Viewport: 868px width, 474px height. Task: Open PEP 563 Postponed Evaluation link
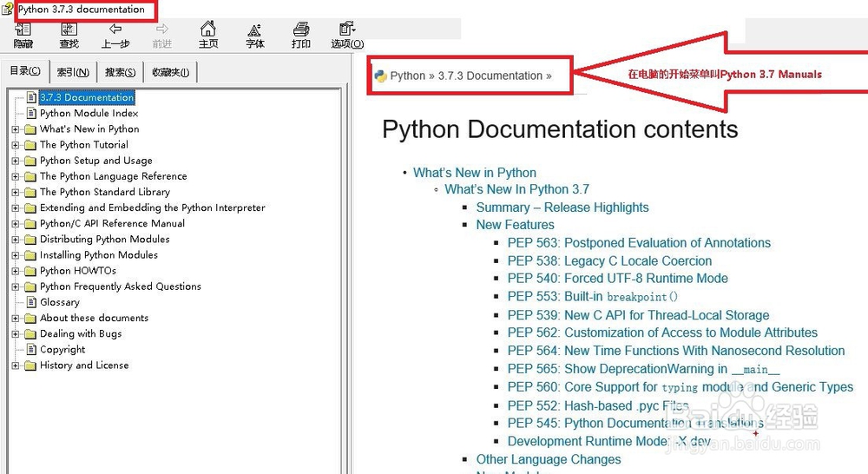point(639,243)
